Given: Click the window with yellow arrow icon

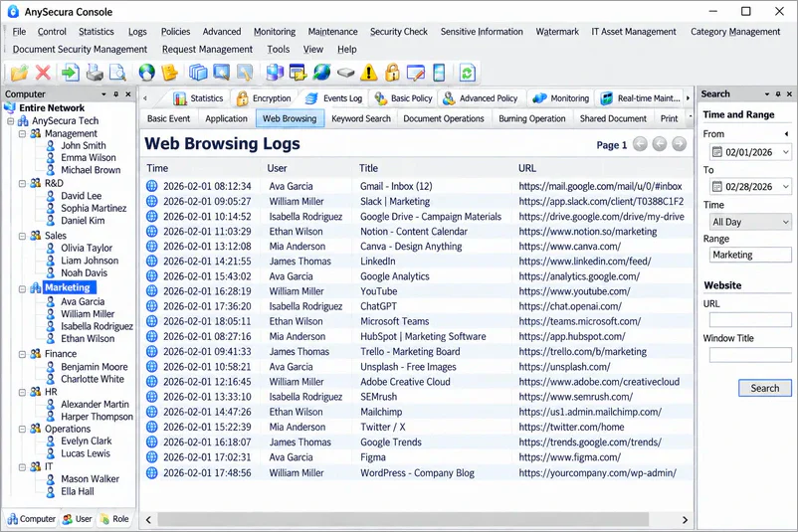Looking at the screenshot, I should click(x=298, y=73).
